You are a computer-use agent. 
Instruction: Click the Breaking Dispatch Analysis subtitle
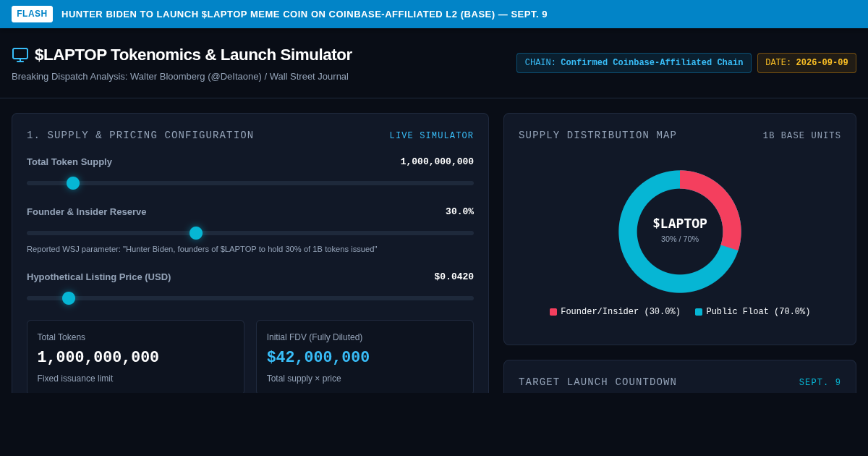coord(180,77)
